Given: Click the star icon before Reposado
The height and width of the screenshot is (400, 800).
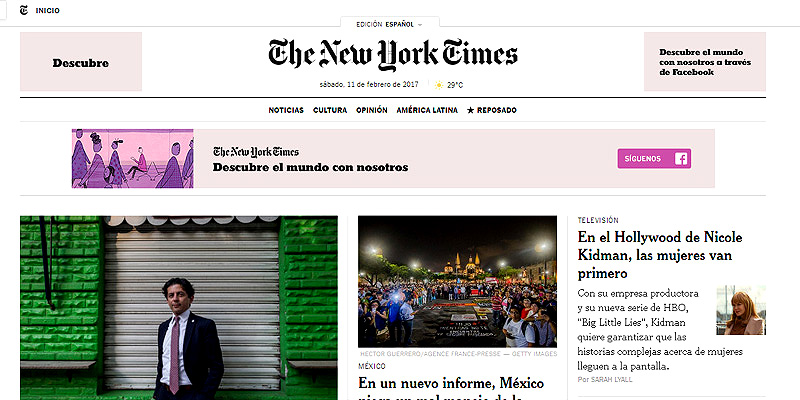Looking at the screenshot, I should (470, 110).
